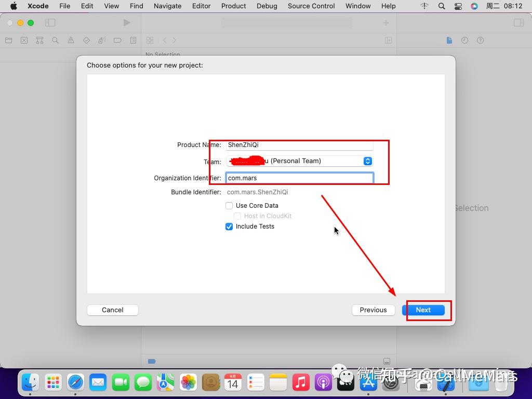Show the File inspector tab
The image size is (532, 399).
pyautogui.click(x=449, y=41)
